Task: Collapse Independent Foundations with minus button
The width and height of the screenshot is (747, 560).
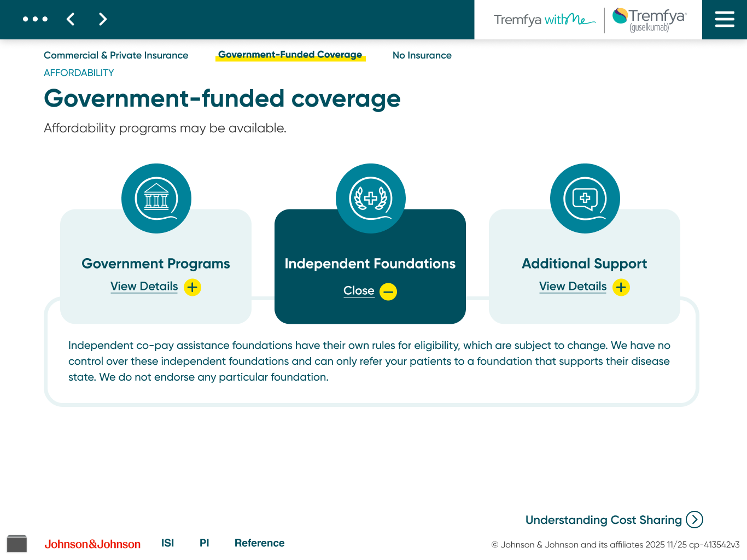Action: click(388, 291)
